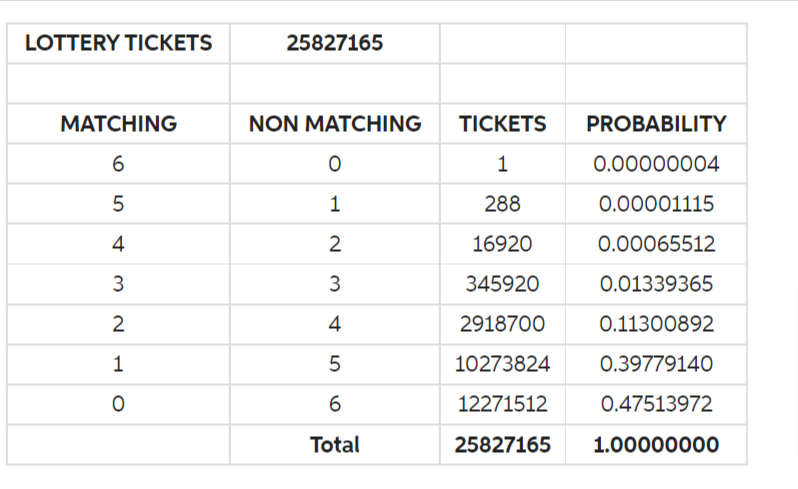Click the LOTTERY TICKETS header cell
Image resolution: width=798 pixels, height=489 pixels.
[x=118, y=43]
